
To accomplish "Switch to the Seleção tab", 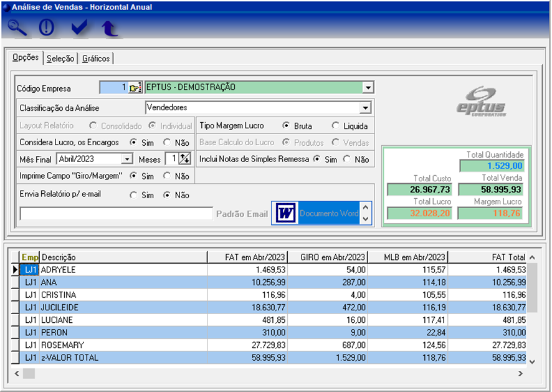I will coord(60,59).
